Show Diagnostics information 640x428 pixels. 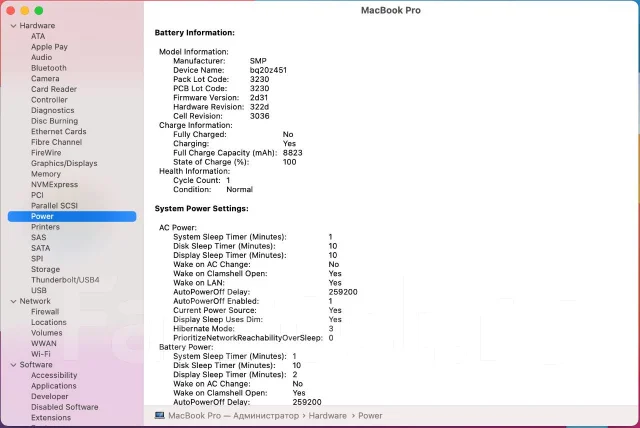coord(53,111)
